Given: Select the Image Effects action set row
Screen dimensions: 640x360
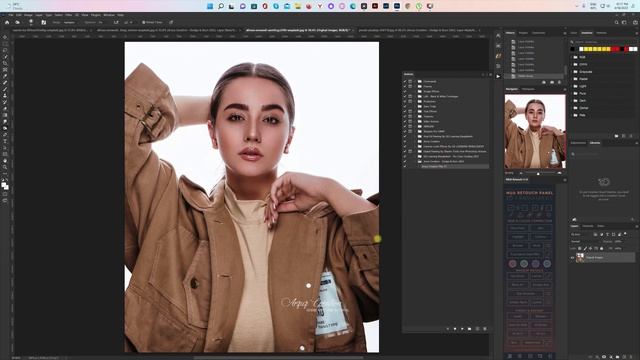Looking at the screenshot, I should [447, 91].
